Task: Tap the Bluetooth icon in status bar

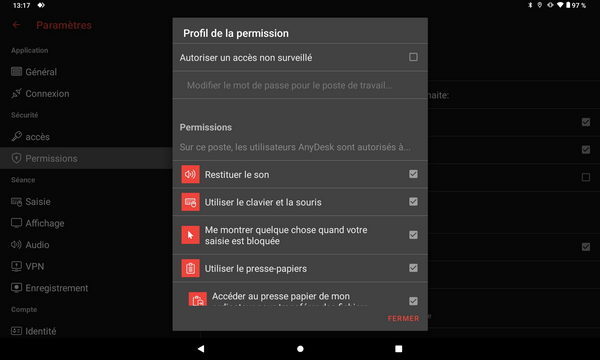Action: point(530,5)
